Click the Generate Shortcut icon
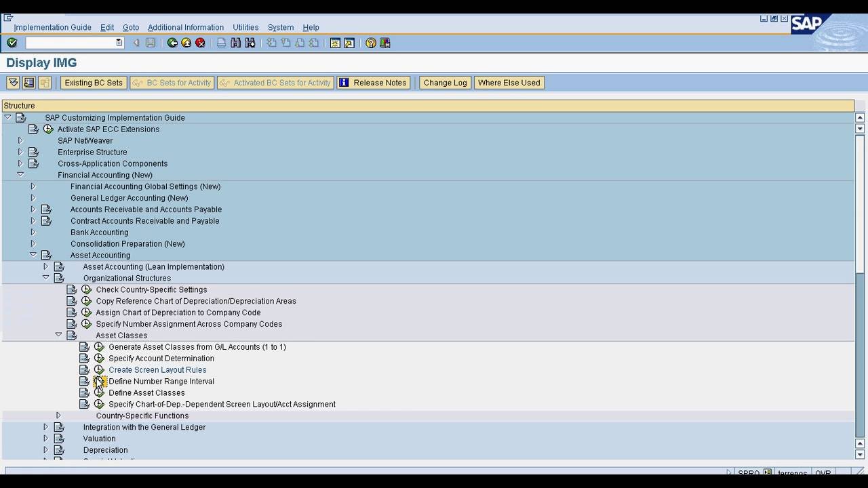The height and width of the screenshot is (488, 868). point(349,43)
